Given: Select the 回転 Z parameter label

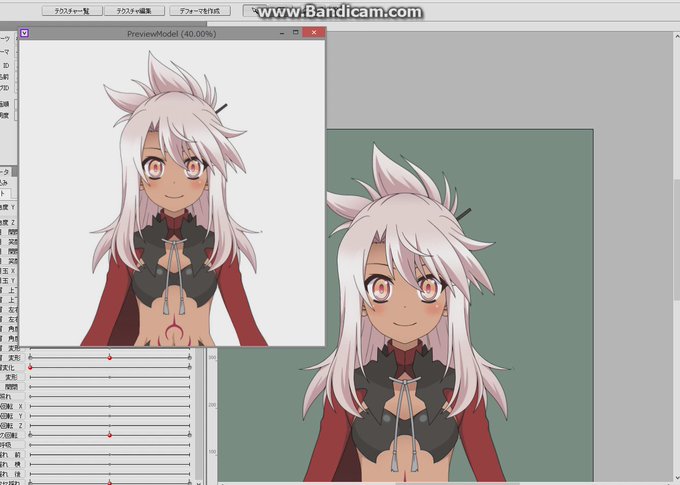Looking at the screenshot, I should point(11,426).
